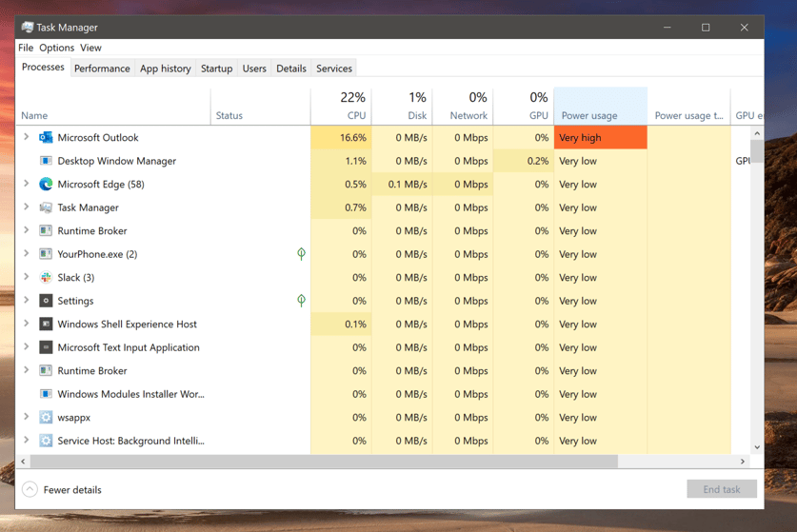Click the Settings process icon
The width and height of the screenshot is (797, 532).
tap(46, 301)
